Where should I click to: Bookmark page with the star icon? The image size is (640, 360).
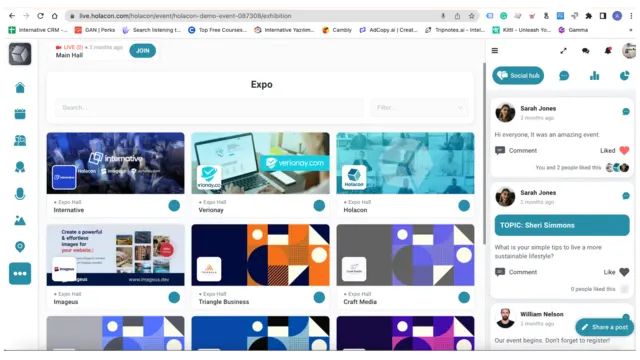[471, 16]
